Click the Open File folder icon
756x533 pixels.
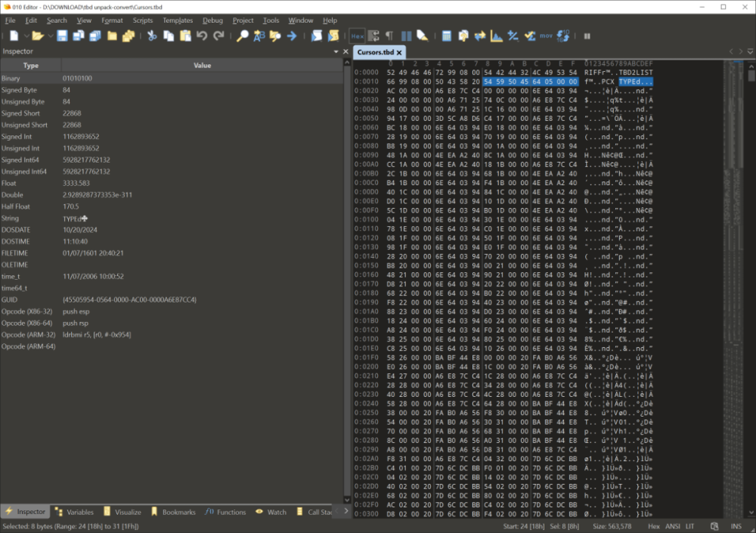click(x=37, y=36)
